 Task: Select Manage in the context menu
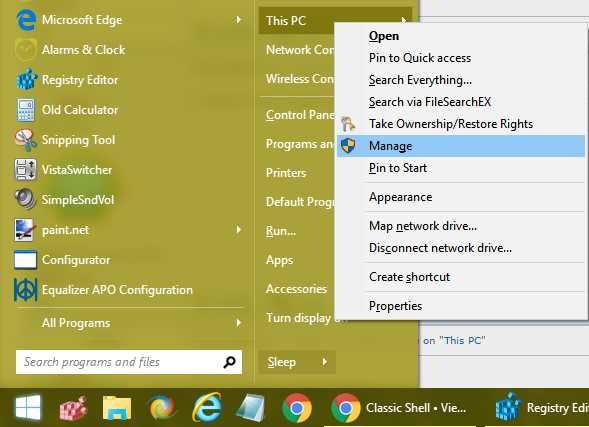(461, 146)
